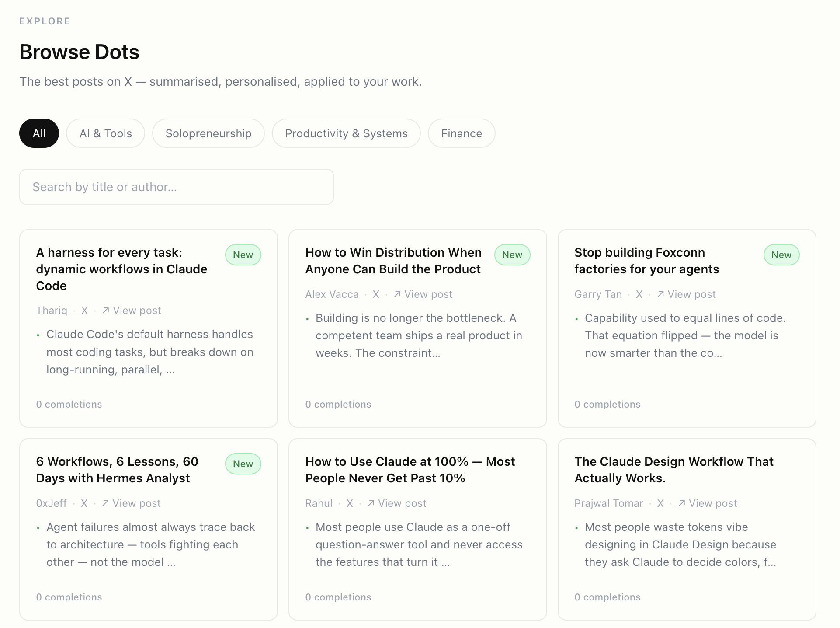Click the author name Thariq
This screenshot has width=840, height=628.
click(52, 311)
